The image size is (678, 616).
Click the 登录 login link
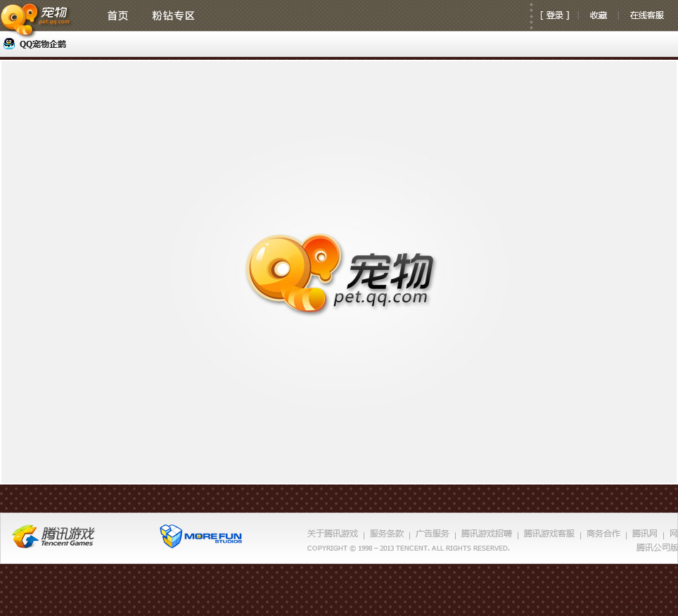554,15
